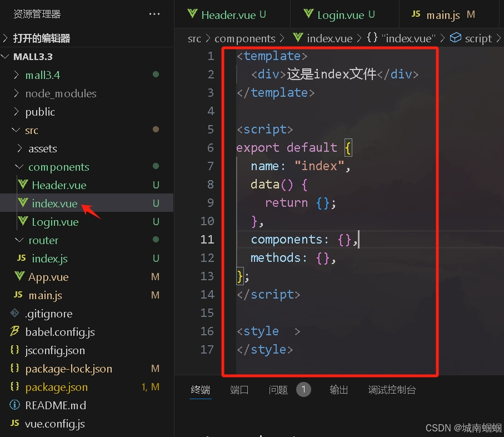504x437 pixels.
Task: Click the Babel icon of babel.config.js
Action: tap(15, 331)
